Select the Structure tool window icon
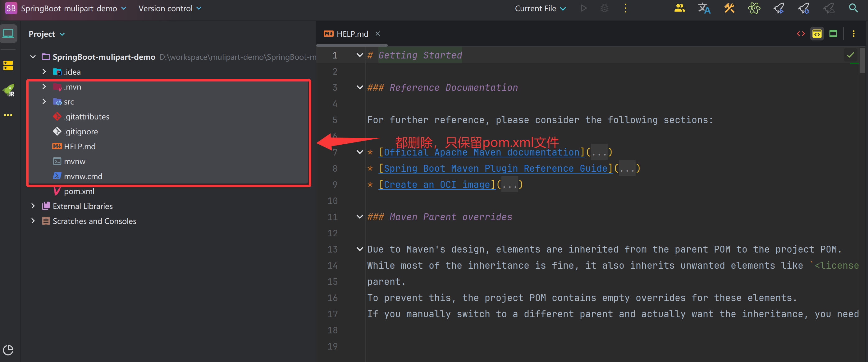This screenshot has height=362, width=868. coord(8,65)
